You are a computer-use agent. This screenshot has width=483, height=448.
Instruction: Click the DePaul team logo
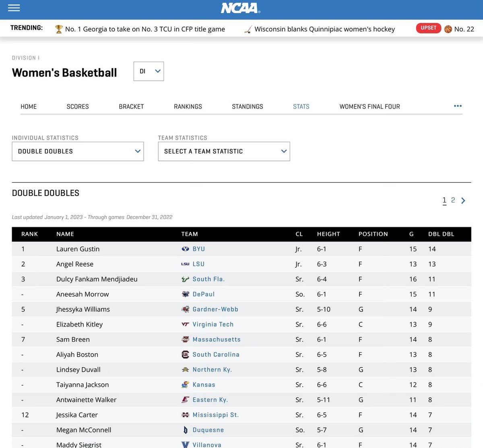tap(185, 294)
